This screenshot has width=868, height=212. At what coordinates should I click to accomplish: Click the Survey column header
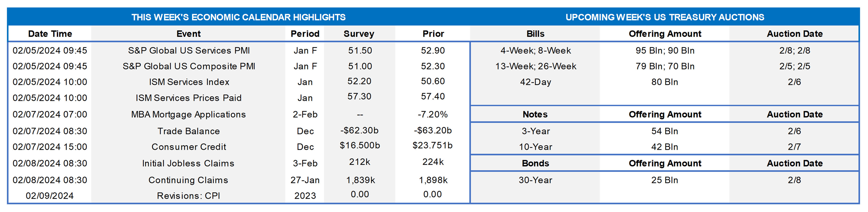(359, 34)
